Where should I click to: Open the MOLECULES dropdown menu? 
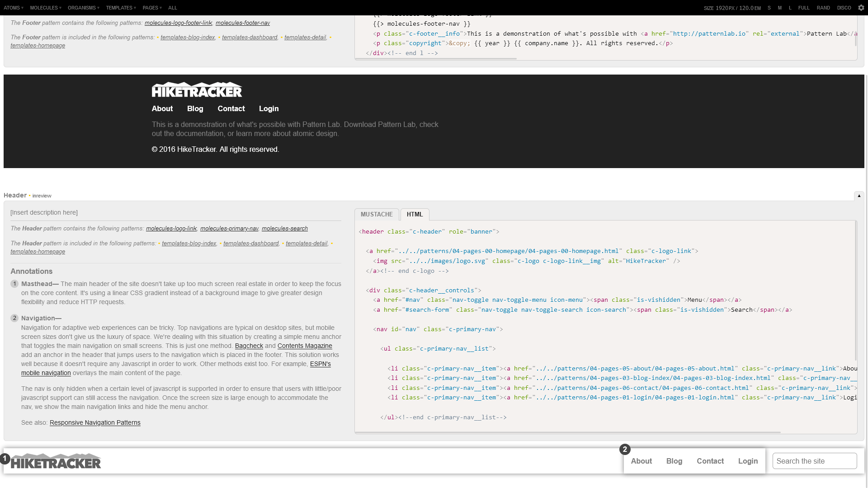tap(44, 8)
